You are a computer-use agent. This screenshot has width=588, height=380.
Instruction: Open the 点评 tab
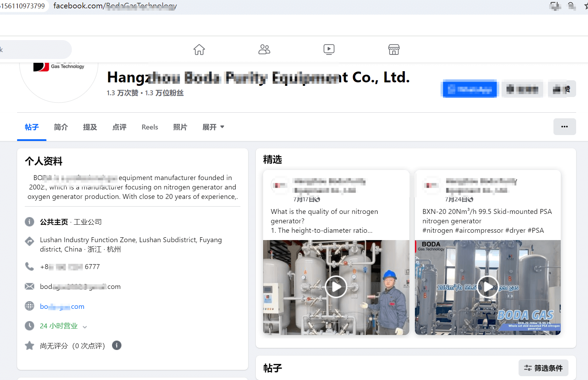pos(119,127)
